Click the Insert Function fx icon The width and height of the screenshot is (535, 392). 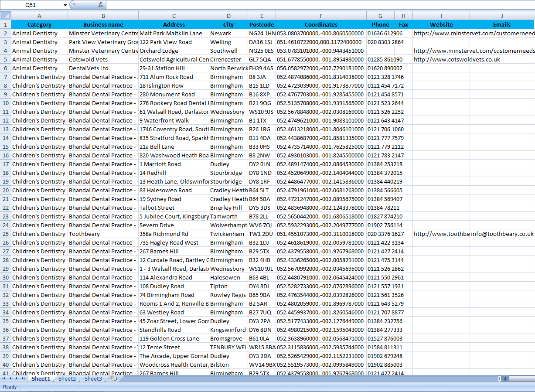click(101, 5)
